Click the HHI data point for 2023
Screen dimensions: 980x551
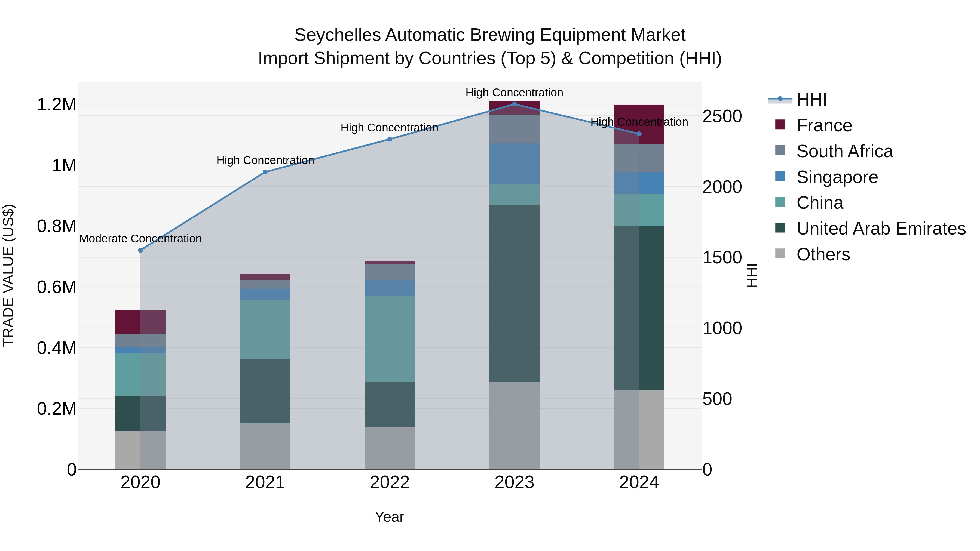(x=514, y=104)
